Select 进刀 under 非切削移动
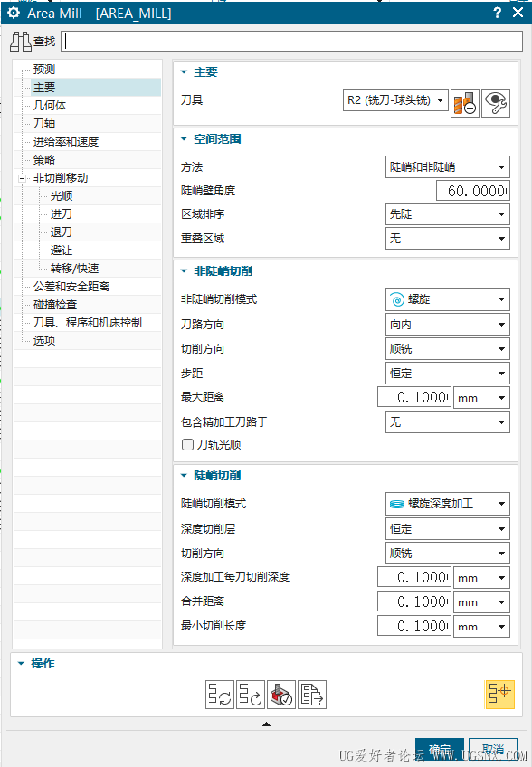 [62, 214]
